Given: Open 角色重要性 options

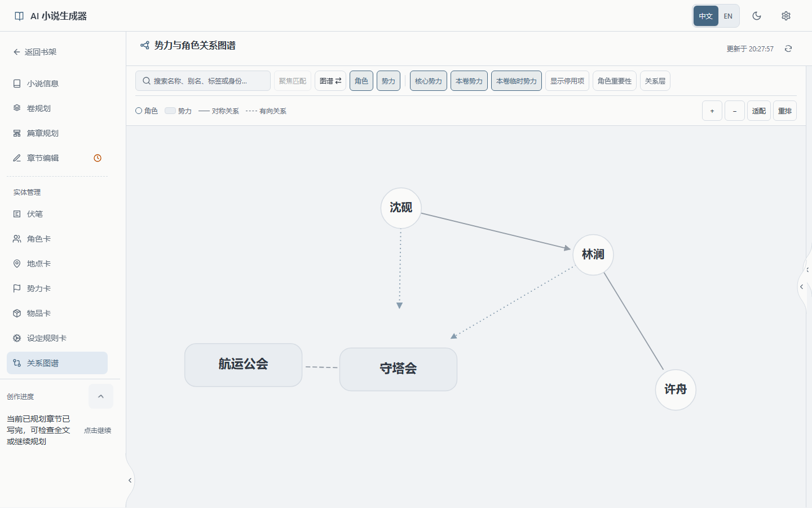Looking at the screenshot, I should click(x=615, y=81).
